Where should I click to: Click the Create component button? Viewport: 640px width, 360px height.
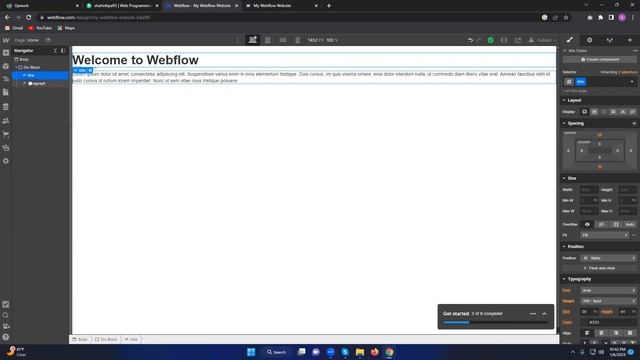pyautogui.click(x=600, y=60)
